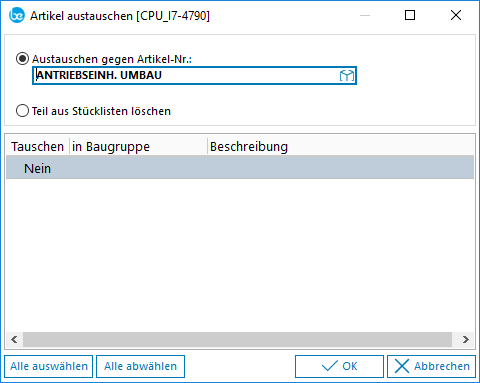Click the 'be' application logo in title bar

17,15
